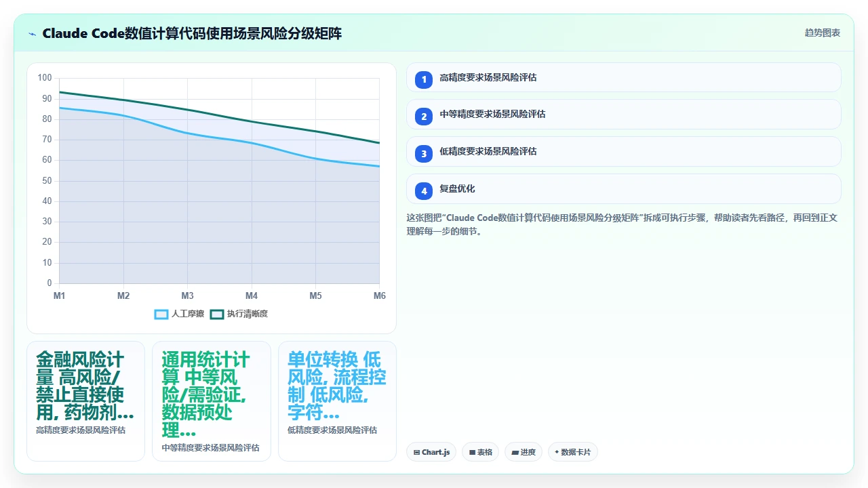Open the Chart.js tag
The width and height of the screenshot is (868, 488).
click(431, 452)
